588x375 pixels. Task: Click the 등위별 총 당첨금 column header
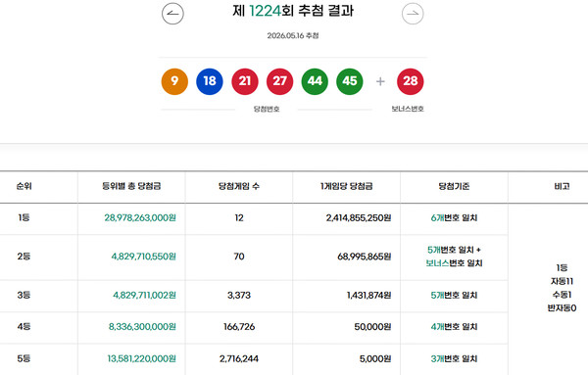point(131,186)
